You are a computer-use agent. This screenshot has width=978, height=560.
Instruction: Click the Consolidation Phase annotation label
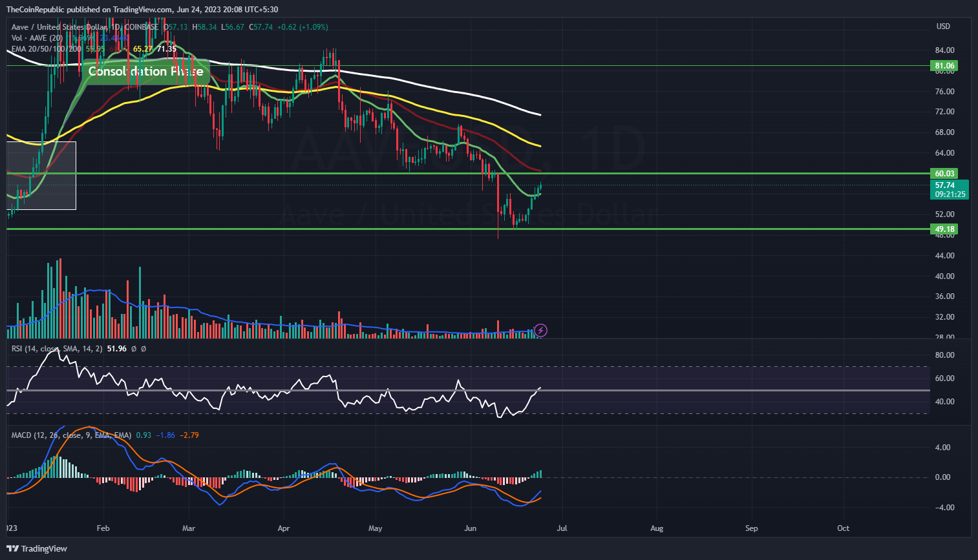145,72
